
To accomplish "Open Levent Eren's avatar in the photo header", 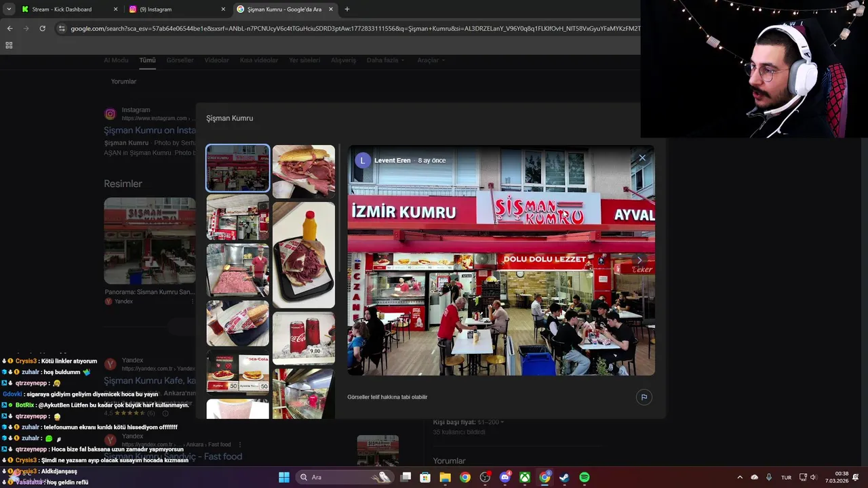I will 363,161.
